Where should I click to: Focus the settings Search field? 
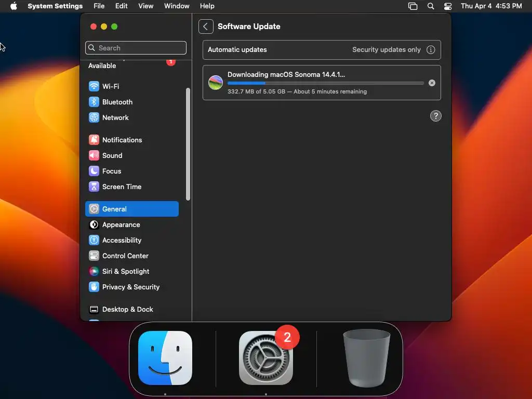pyautogui.click(x=136, y=48)
